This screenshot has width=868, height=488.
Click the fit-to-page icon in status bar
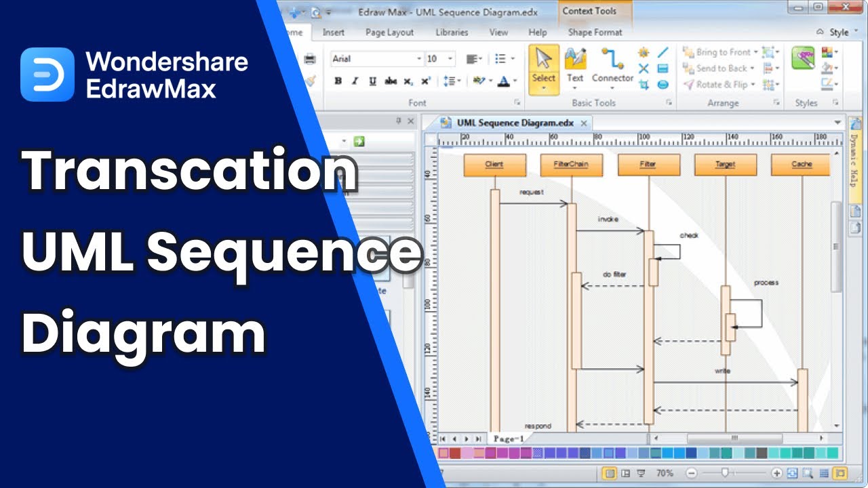pos(791,473)
